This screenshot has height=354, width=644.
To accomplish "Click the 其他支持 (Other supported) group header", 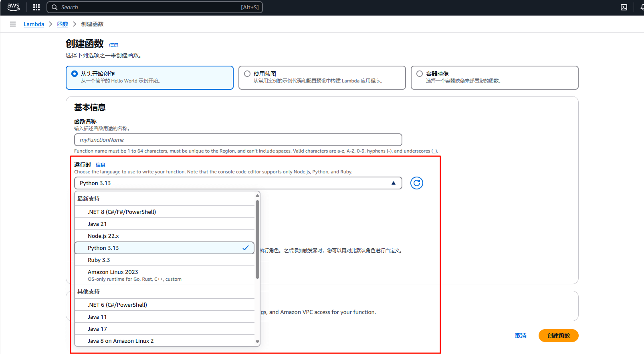I will (89, 292).
